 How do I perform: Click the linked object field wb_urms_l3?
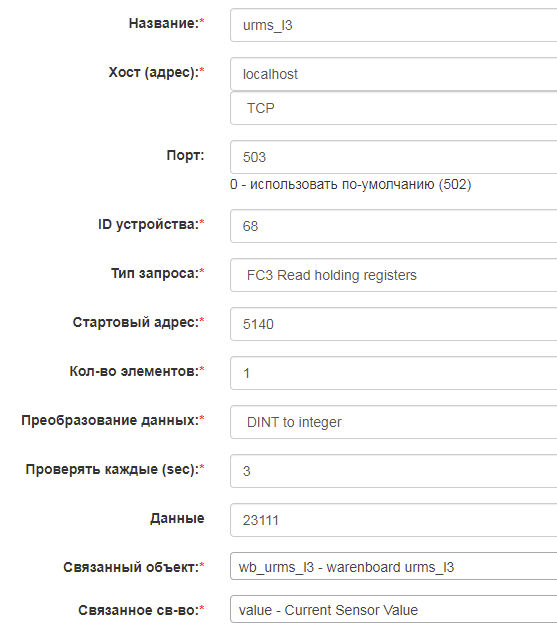tap(393, 566)
